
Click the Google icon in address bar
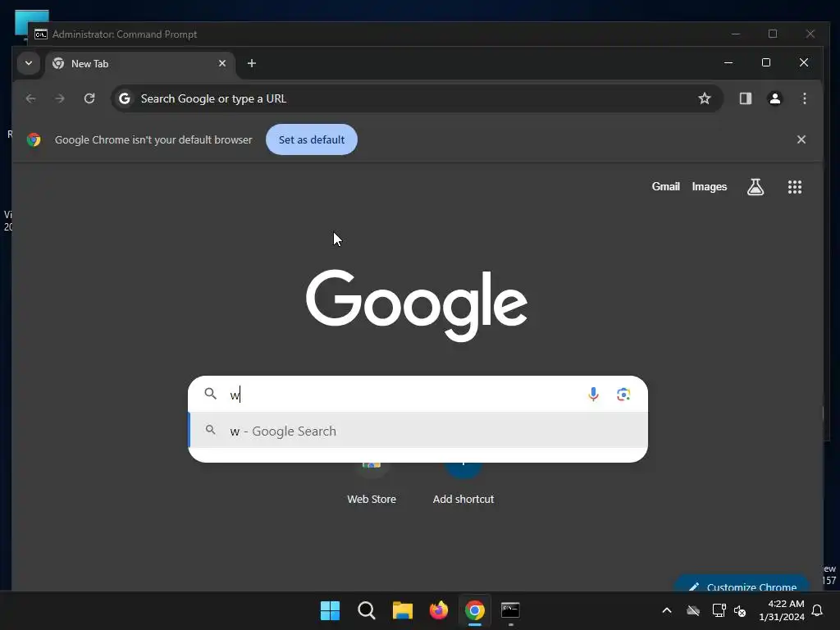pyautogui.click(x=125, y=98)
